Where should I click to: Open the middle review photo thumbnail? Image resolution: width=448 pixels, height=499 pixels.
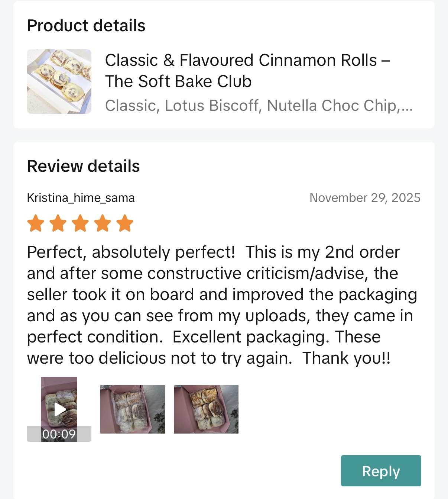pos(133,409)
